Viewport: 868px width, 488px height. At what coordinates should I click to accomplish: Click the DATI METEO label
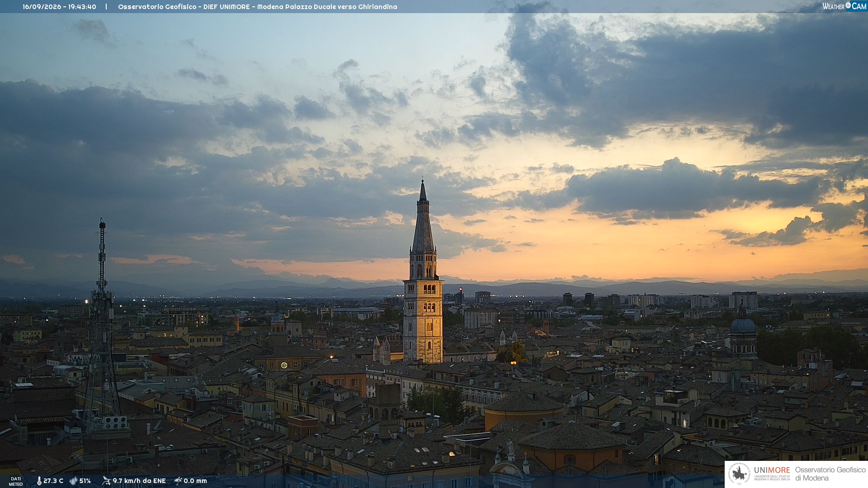[x=16, y=481]
